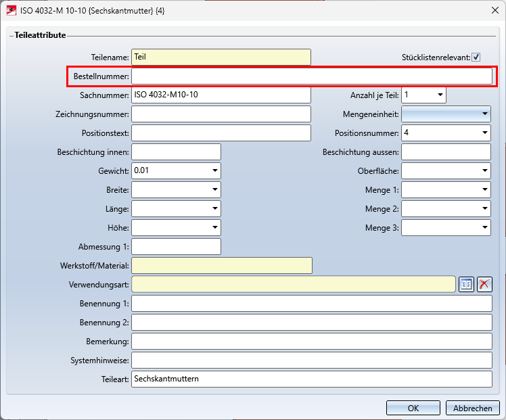The image size is (506, 420).
Task: Click into the Bestellnummer input field
Action: [311, 76]
